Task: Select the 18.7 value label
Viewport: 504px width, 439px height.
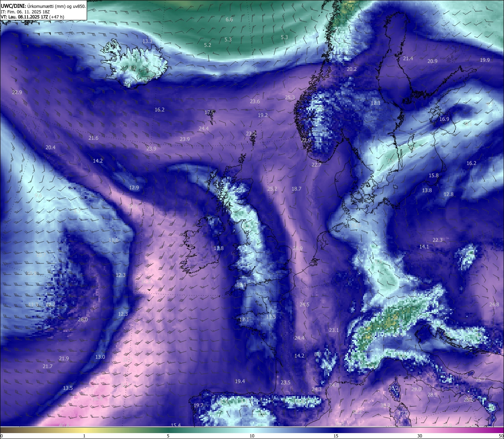Action: [x=296, y=189]
